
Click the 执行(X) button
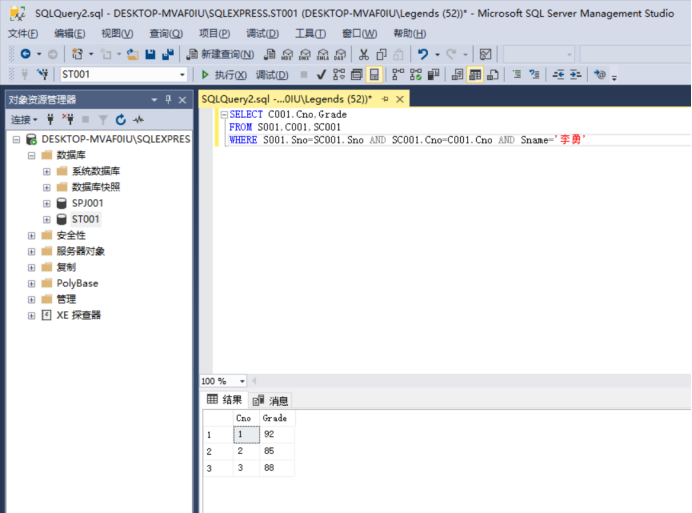[223, 75]
